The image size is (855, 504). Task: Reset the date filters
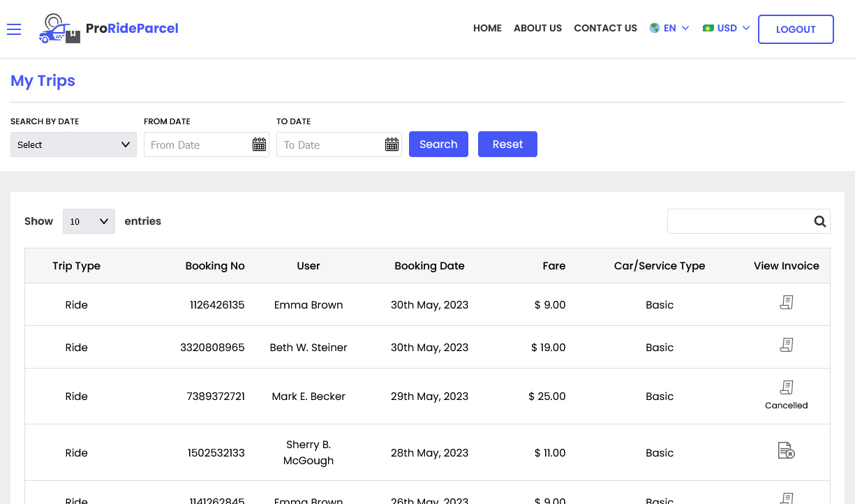coord(507,144)
